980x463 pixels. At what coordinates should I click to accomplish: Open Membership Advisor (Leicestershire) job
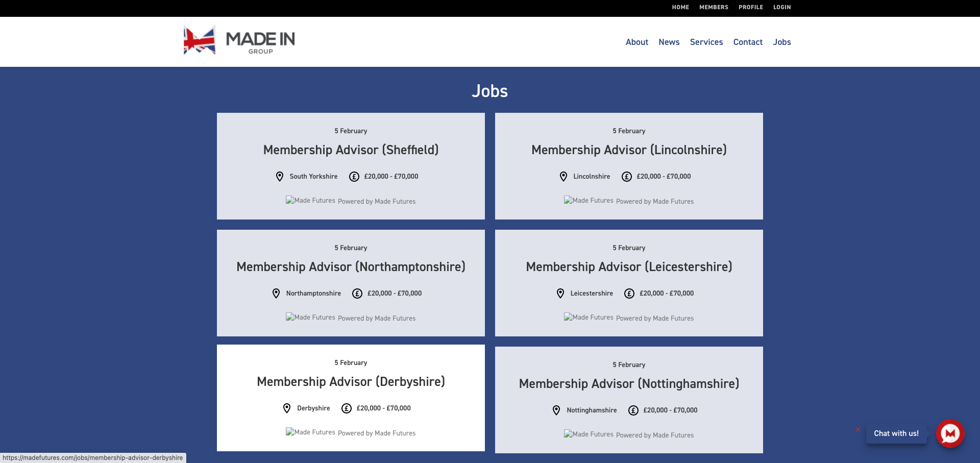(629, 267)
